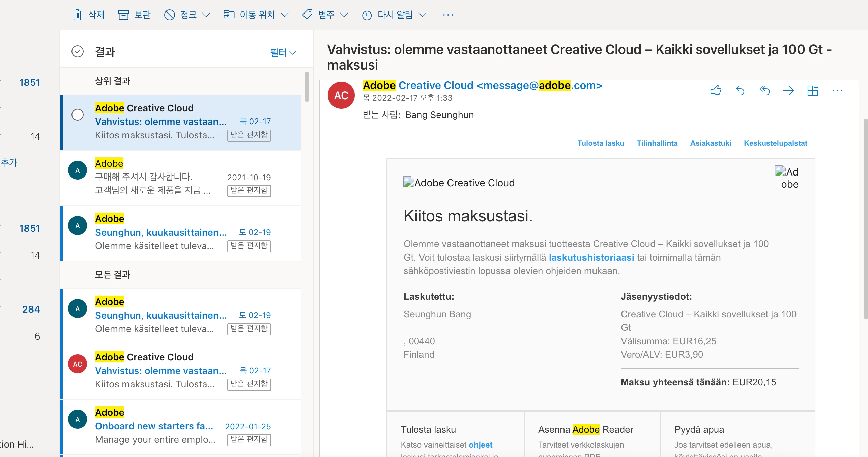Click the trash Delete (삭제) icon

(77, 15)
